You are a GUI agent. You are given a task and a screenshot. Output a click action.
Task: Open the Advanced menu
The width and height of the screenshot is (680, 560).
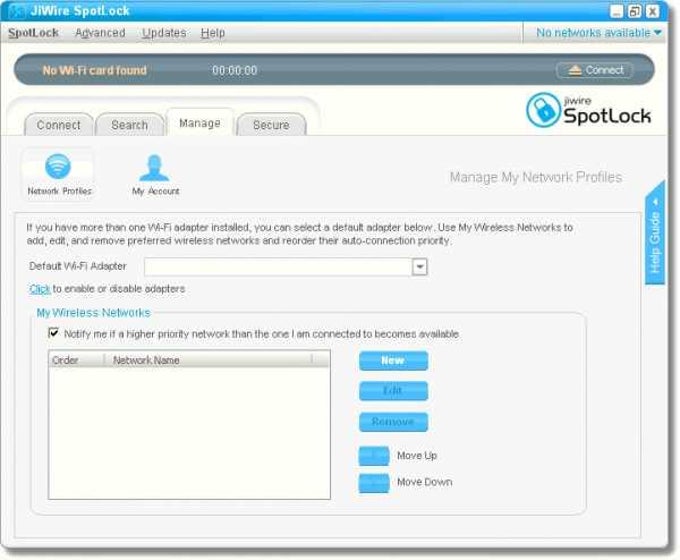click(x=100, y=33)
